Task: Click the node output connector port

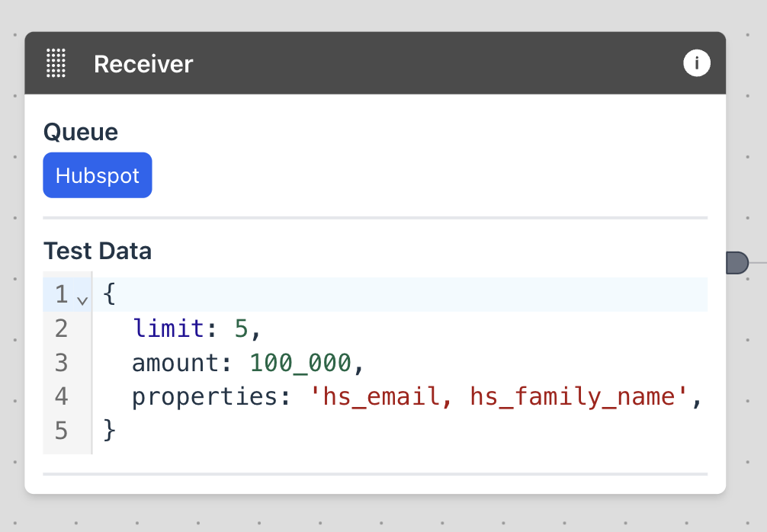Action: click(737, 263)
